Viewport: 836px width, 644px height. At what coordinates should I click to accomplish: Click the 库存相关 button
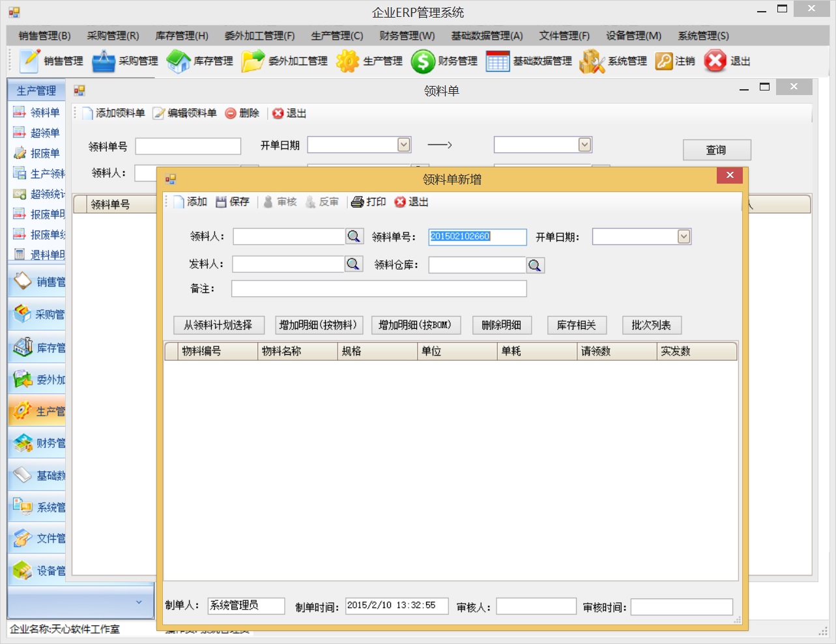click(577, 325)
